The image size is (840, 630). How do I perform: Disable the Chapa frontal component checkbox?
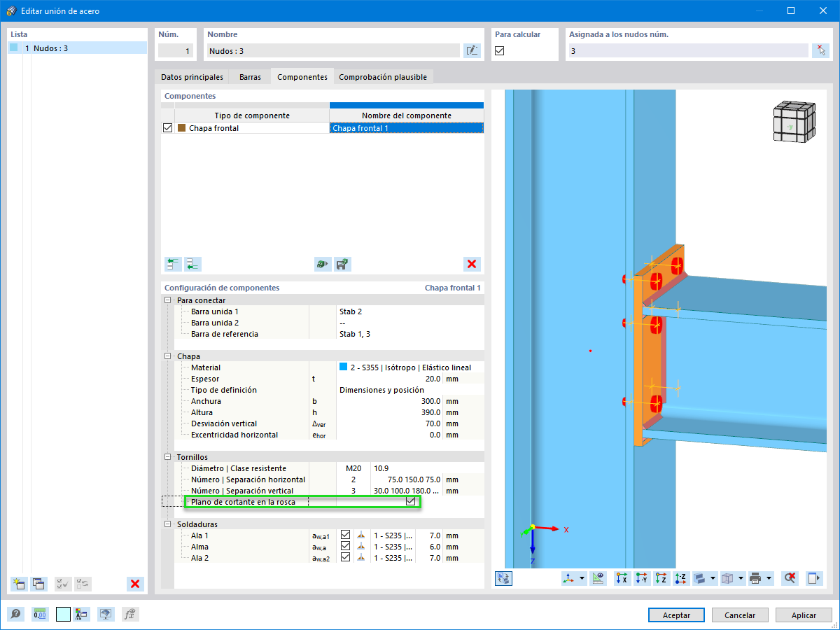[167, 128]
